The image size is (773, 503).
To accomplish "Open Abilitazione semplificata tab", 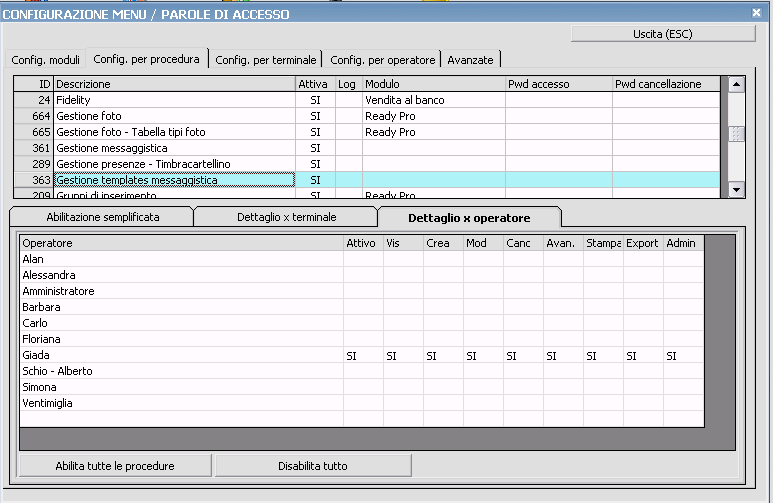I will (103, 217).
